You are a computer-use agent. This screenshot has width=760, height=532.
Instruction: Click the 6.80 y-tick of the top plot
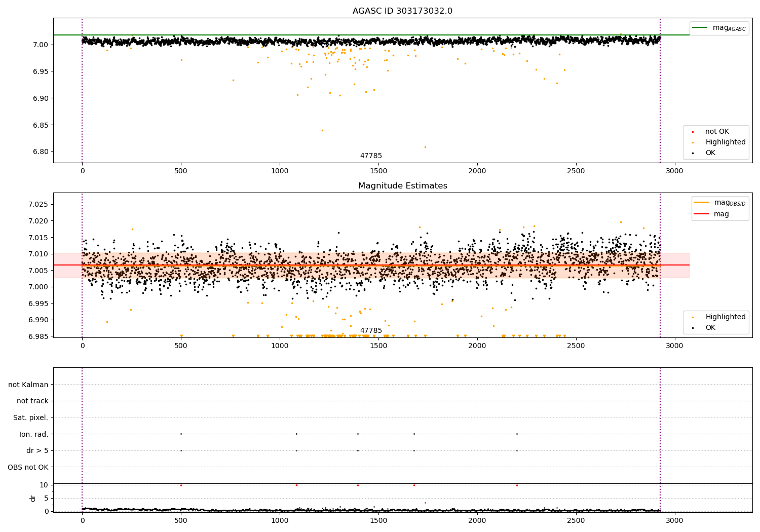[x=41, y=152]
